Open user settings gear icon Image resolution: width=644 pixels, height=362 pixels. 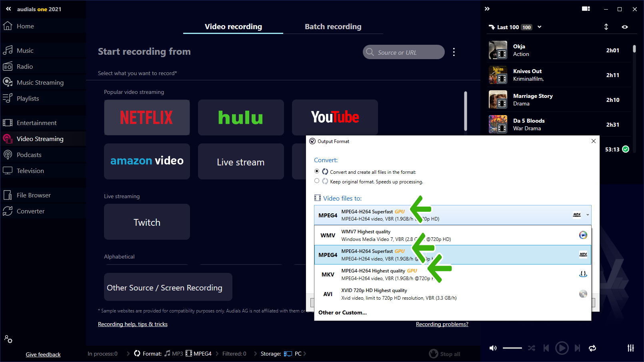point(8,339)
